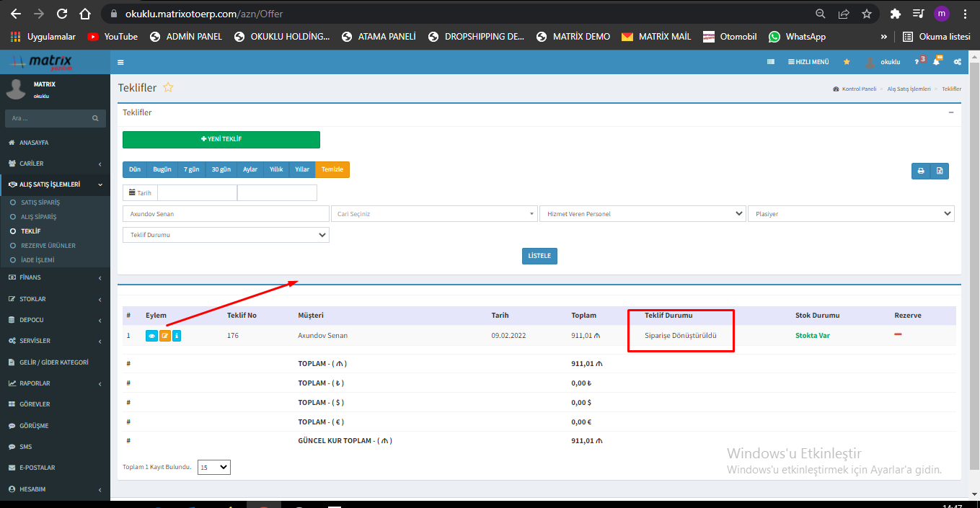Click the LİSTELE button
The height and width of the screenshot is (508, 980).
[539, 256]
